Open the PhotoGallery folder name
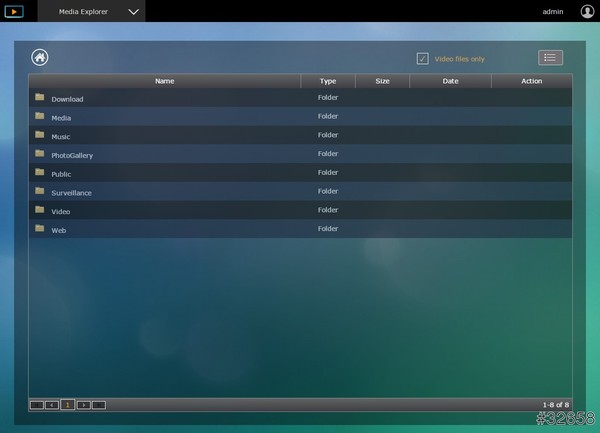Image resolution: width=600 pixels, height=433 pixels. tap(72, 156)
